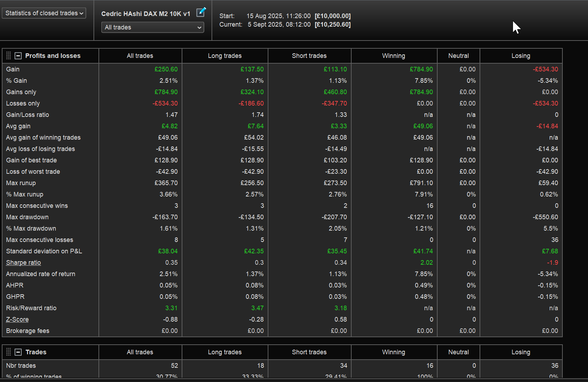The width and height of the screenshot is (588, 382).
Task: Click the Winning column header in Profits and losses
Action: (394, 56)
